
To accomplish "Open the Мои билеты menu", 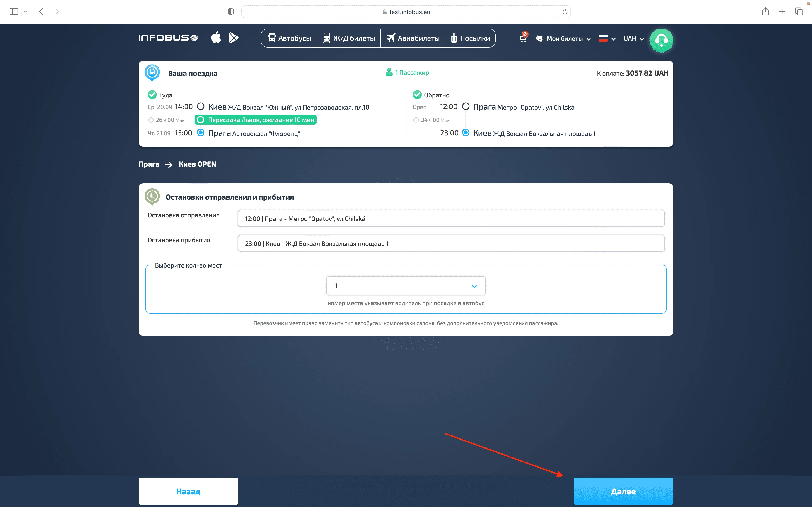I will pyautogui.click(x=564, y=38).
